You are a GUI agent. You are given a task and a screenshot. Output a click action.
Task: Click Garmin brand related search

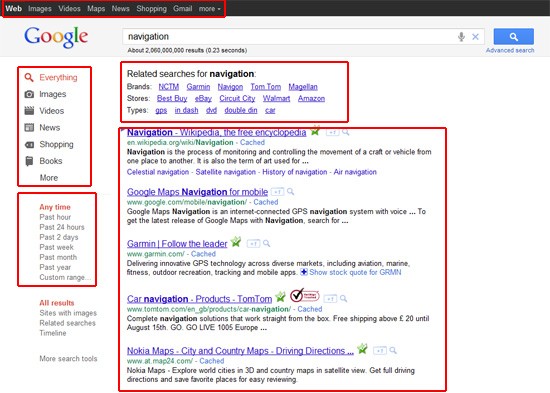pyautogui.click(x=198, y=87)
